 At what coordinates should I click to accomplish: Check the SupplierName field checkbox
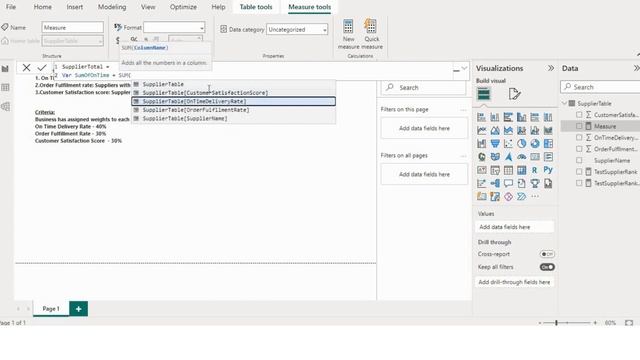coord(579,160)
